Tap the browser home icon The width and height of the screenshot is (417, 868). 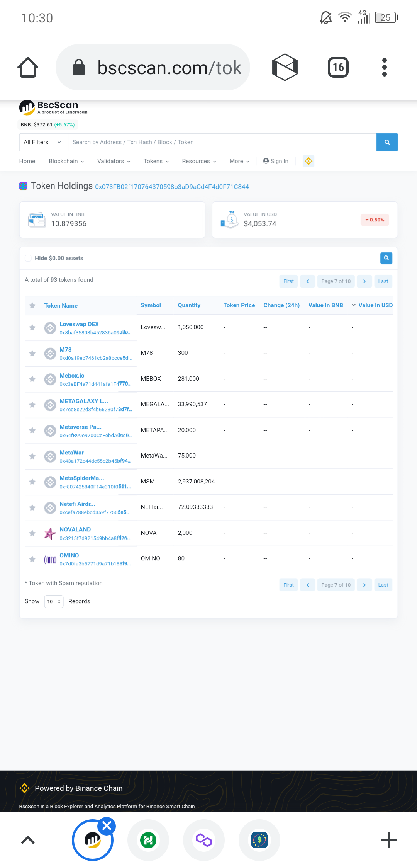tap(28, 67)
